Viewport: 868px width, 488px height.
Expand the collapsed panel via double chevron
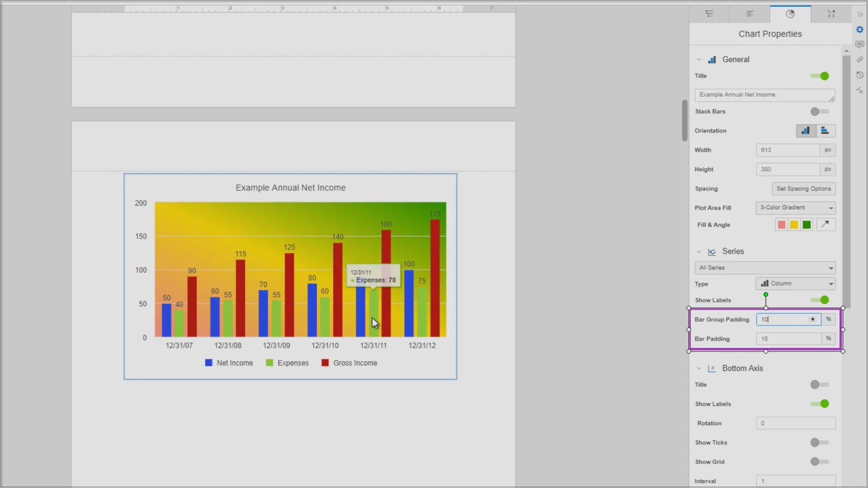pyautogui.click(x=860, y=14)
